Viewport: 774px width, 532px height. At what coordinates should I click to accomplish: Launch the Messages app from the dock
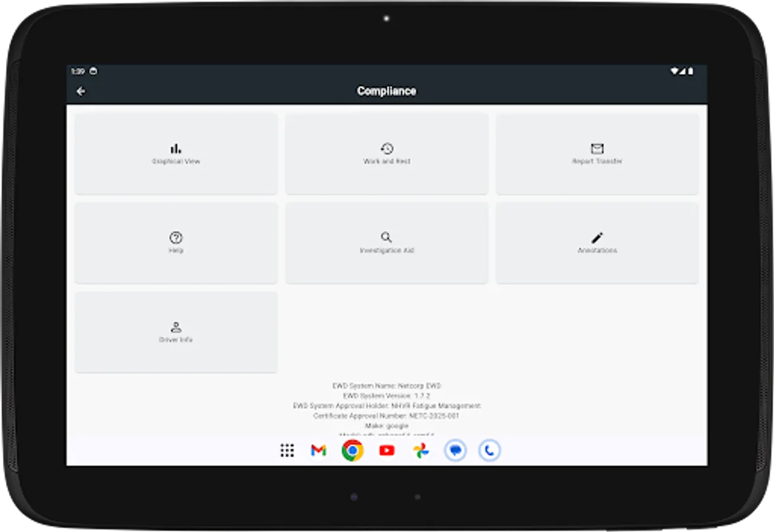455,450
